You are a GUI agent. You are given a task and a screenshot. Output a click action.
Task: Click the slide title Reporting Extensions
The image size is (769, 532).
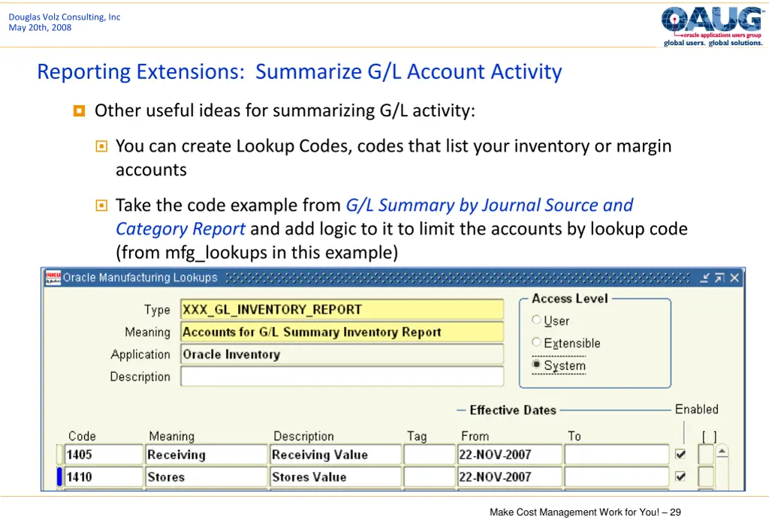(300, 71)
